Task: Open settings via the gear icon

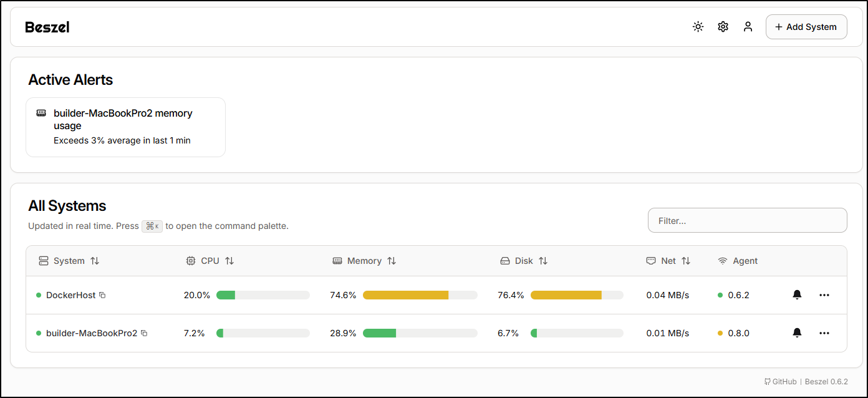Action: [x=723, y=27]
